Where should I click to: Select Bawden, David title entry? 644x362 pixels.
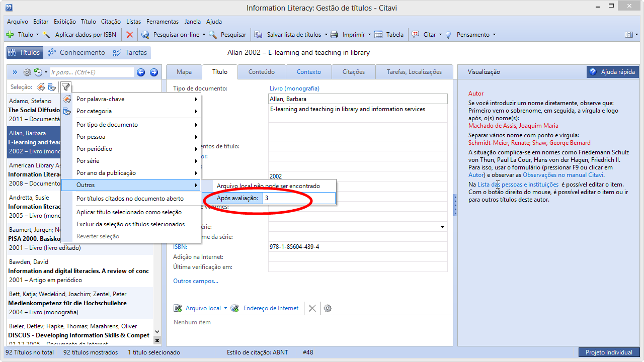click(80, 270)
